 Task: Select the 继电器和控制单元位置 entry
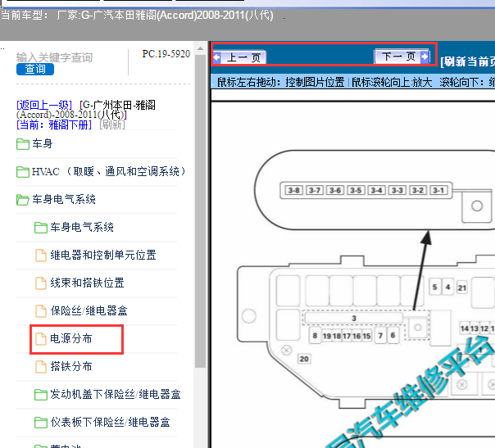click(103, 255)
